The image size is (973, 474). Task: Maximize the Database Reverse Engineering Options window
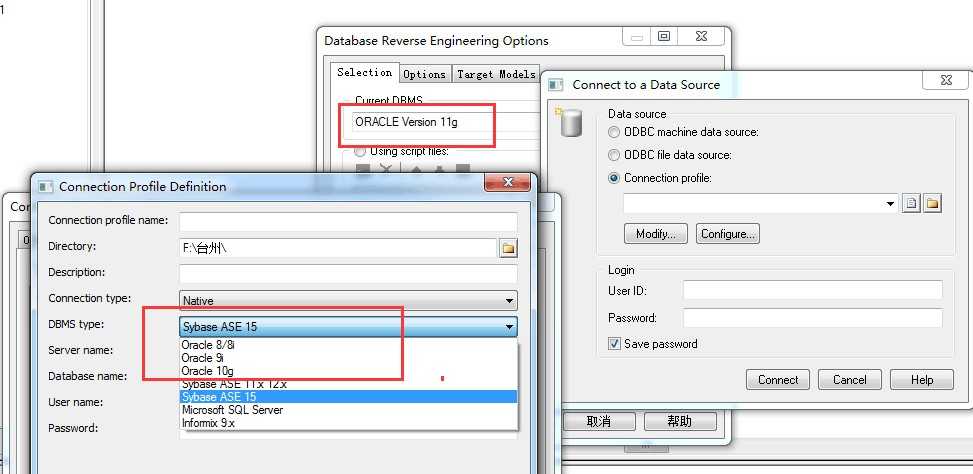tap(663, 37)
